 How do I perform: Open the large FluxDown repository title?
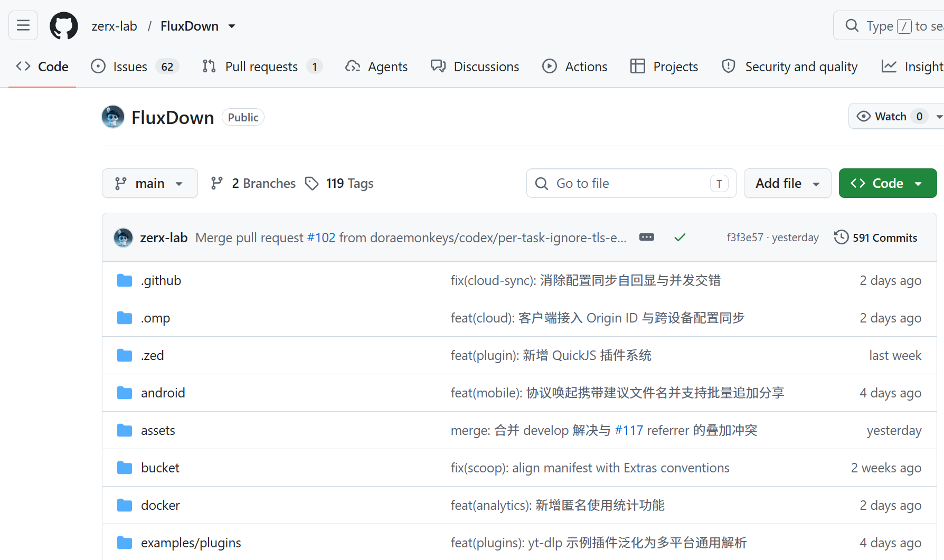[173, 117]
